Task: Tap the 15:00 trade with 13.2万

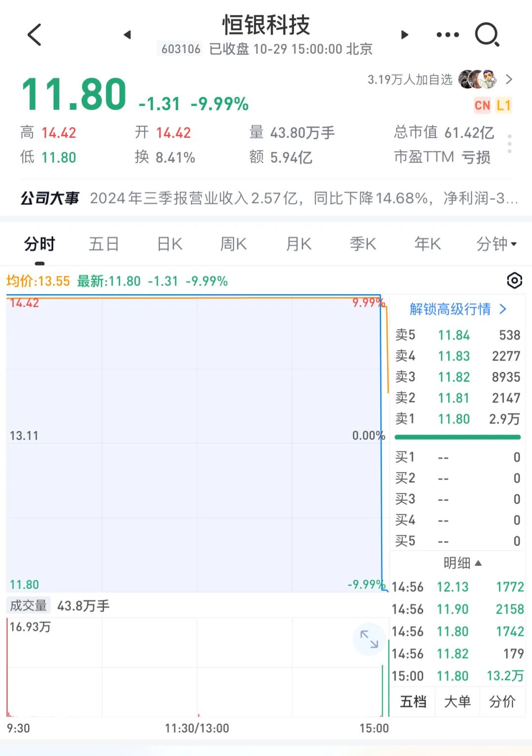Action: 458,676
